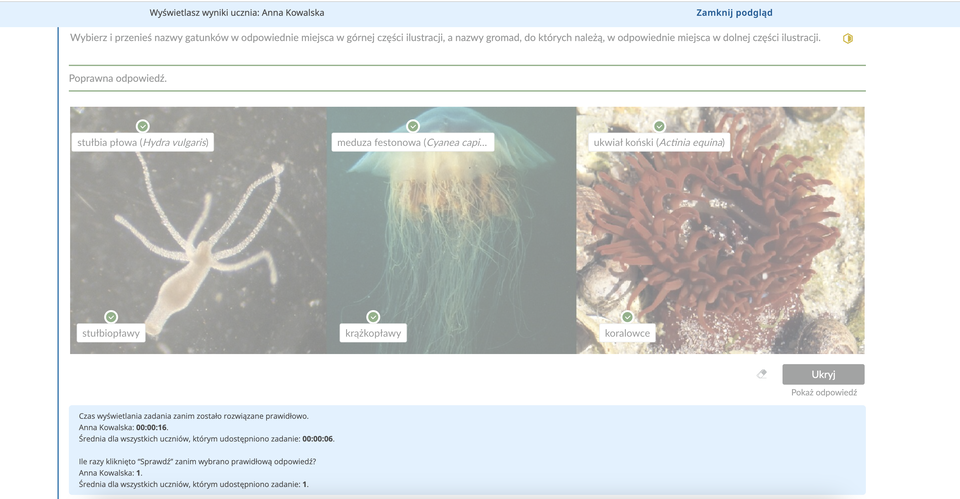Select the meduza festonowa species label
This screenshot has width=960, height=499.
click(x=415, y=143)
